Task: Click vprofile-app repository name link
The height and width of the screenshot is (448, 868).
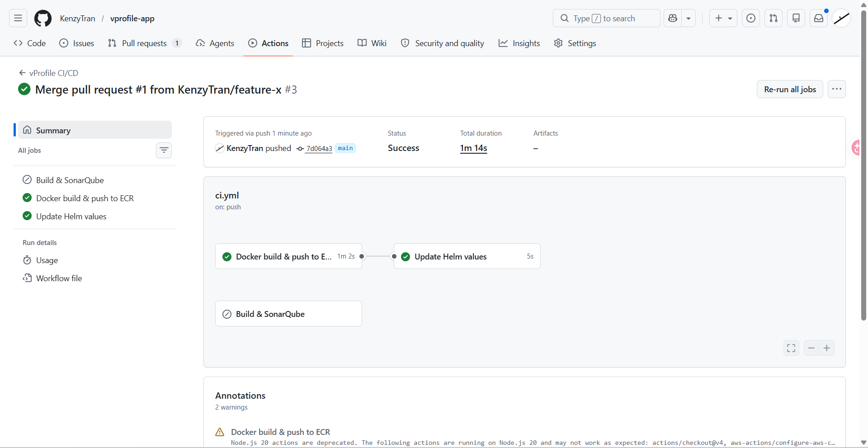Action: [132, 18]
